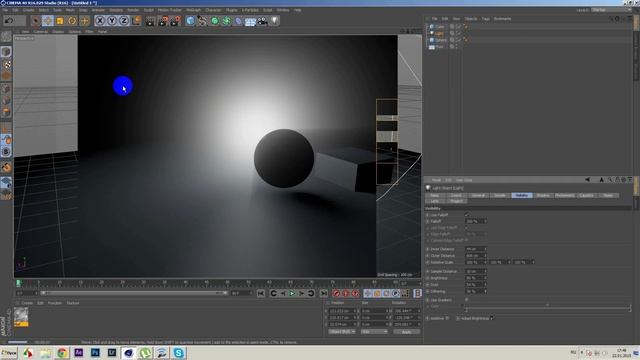
Task: Open the spline pen tool icon
Action: [x=202, y=21]
